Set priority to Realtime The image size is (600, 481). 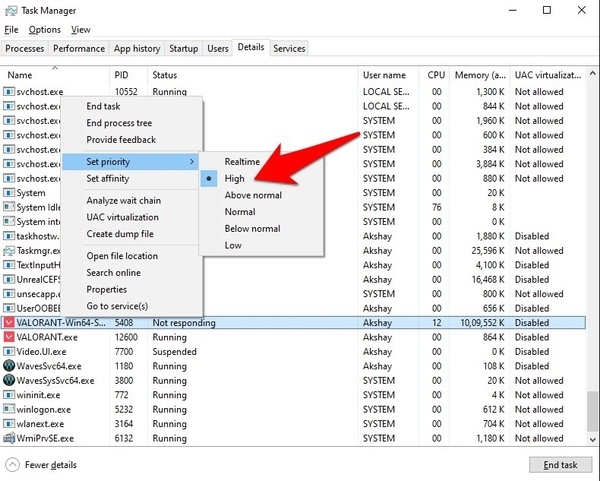(242, 161)
